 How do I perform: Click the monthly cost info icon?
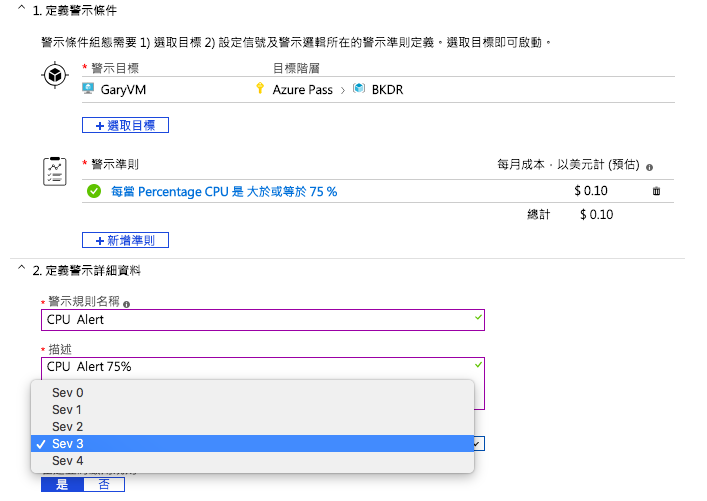(650, 168)
